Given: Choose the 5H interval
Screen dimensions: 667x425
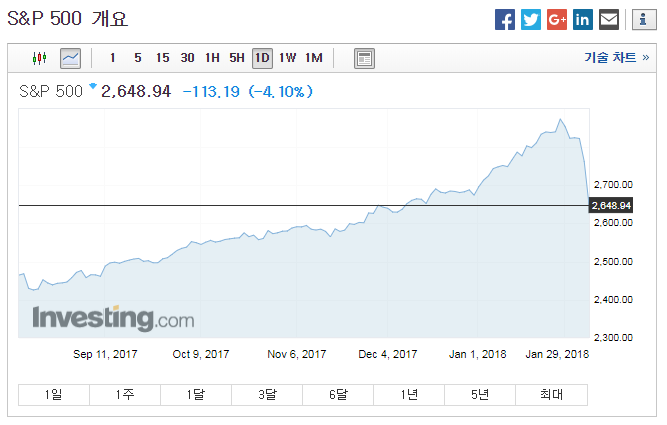Looking at the screenshot, I should tap(237, 58).
